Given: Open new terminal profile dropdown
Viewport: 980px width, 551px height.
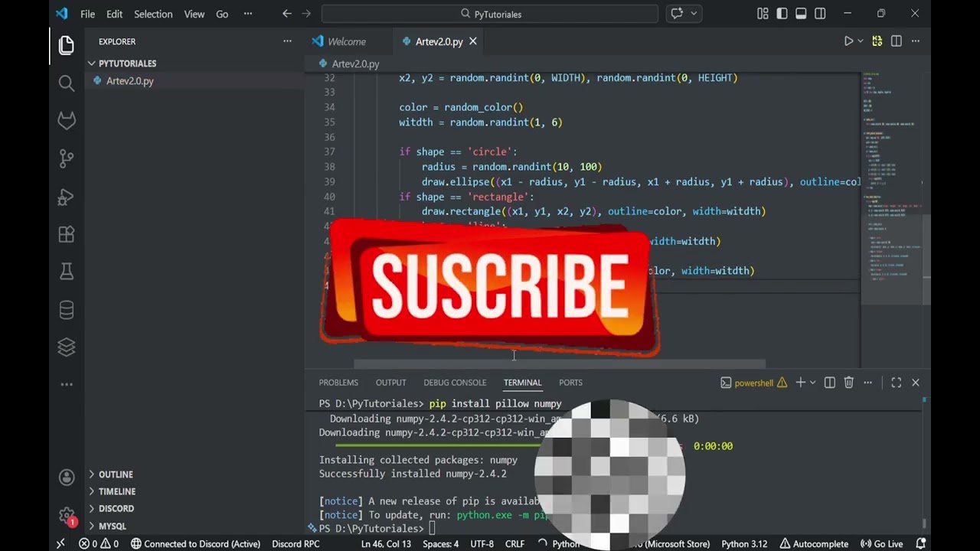Looking at the screenshot, I should [x=812, y=383].
